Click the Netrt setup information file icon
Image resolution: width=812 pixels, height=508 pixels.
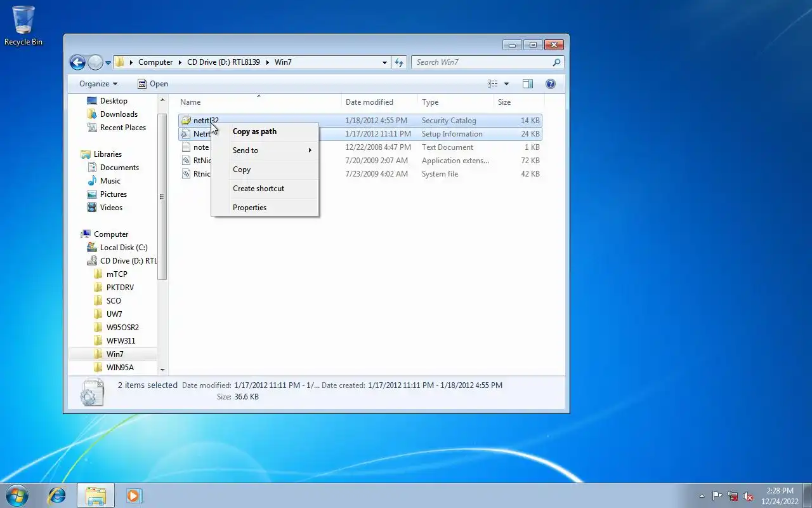pos(185,134)
